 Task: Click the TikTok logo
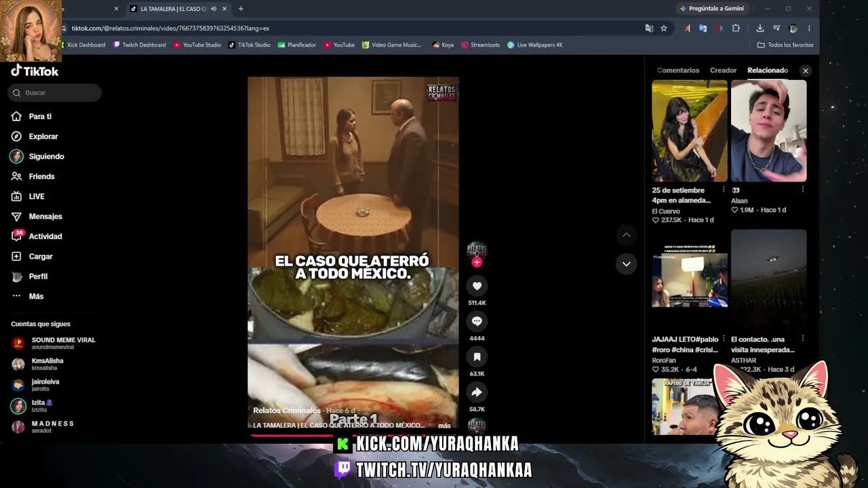tap(35, 71)
